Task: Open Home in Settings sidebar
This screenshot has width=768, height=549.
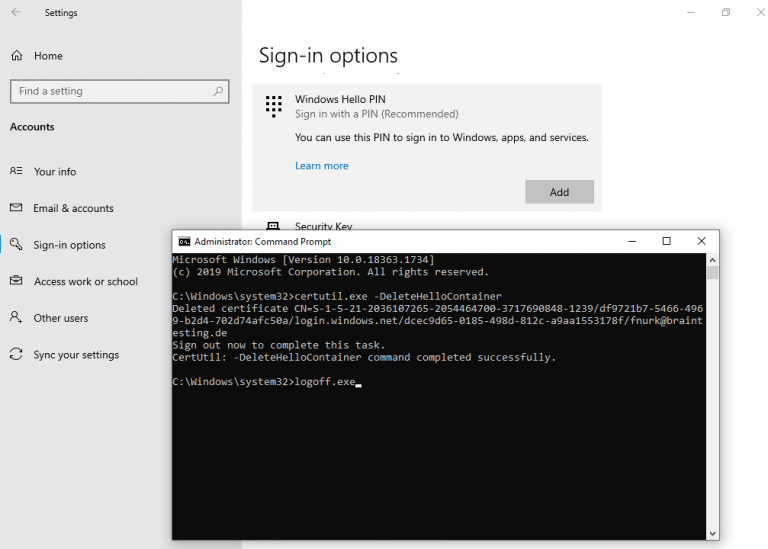Action: point(48,56)
